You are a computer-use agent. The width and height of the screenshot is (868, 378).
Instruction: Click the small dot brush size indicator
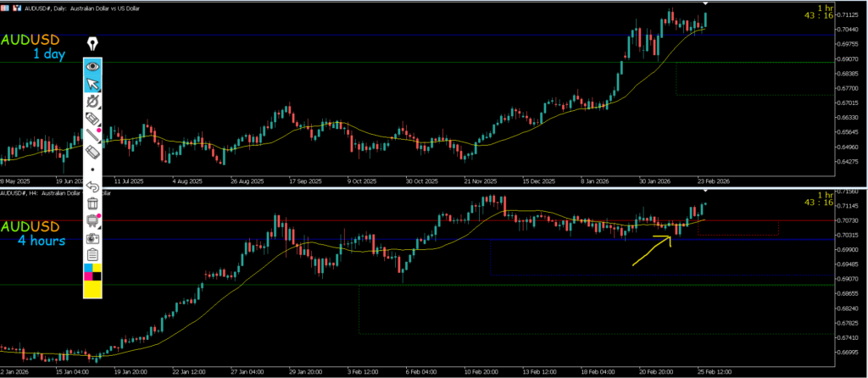click(92, 170)
